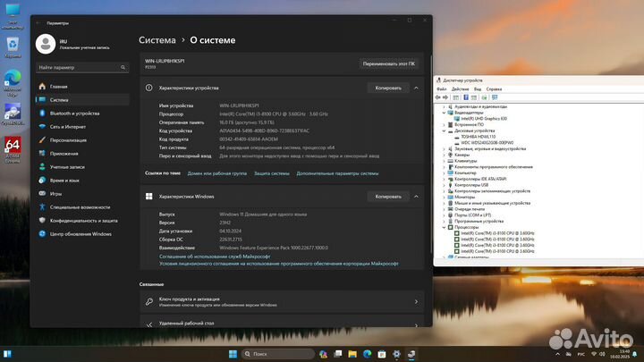Collapse the Характеристики устройства section
The width and height of the screenshot is (644, 362).
[416, 88]
